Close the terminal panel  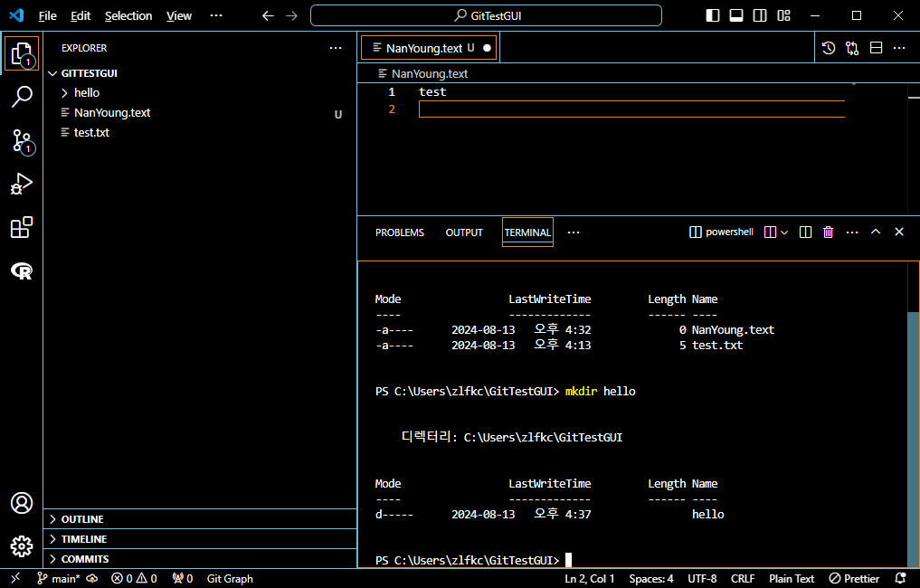pyautogui.click(x=899, y=232)
